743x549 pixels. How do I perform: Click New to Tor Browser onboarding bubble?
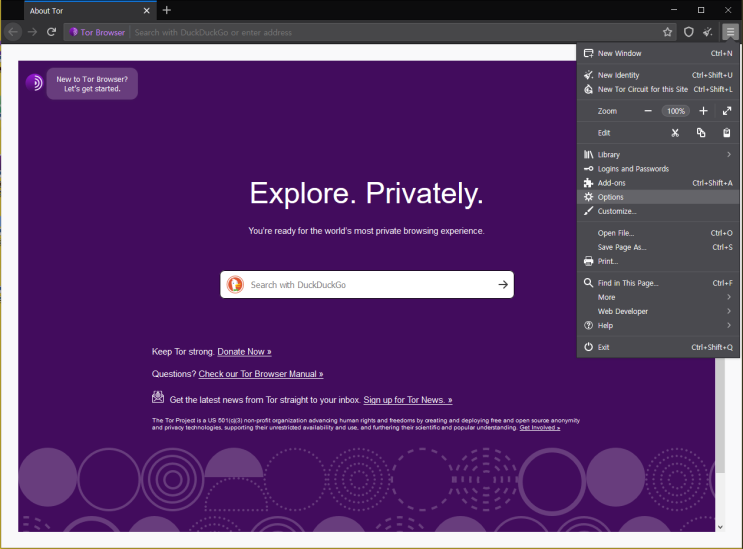pyautogui.click(x=92, y=84)
